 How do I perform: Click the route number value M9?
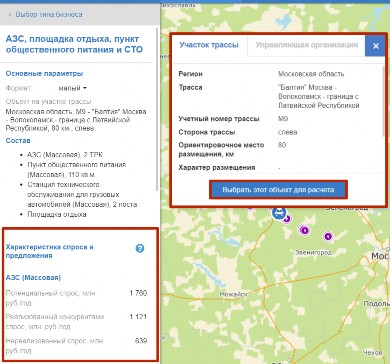point(283,119)
